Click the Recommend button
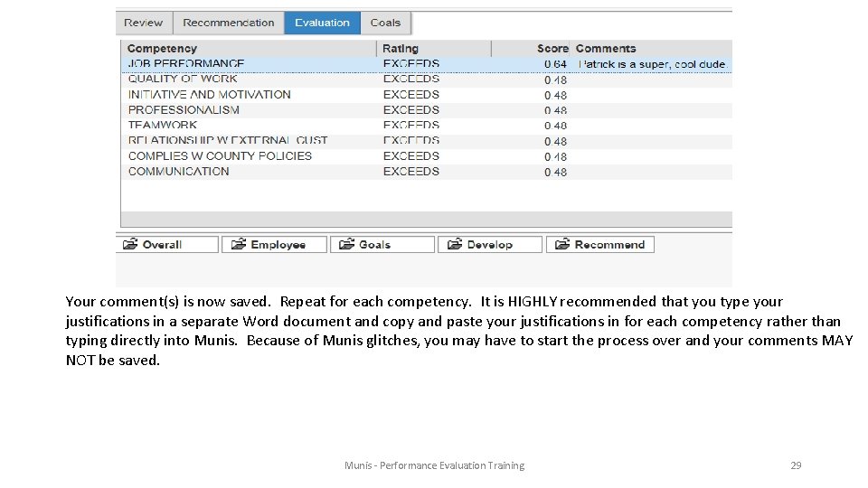Viewport: 868px width, 488px height. click(600, 245)
